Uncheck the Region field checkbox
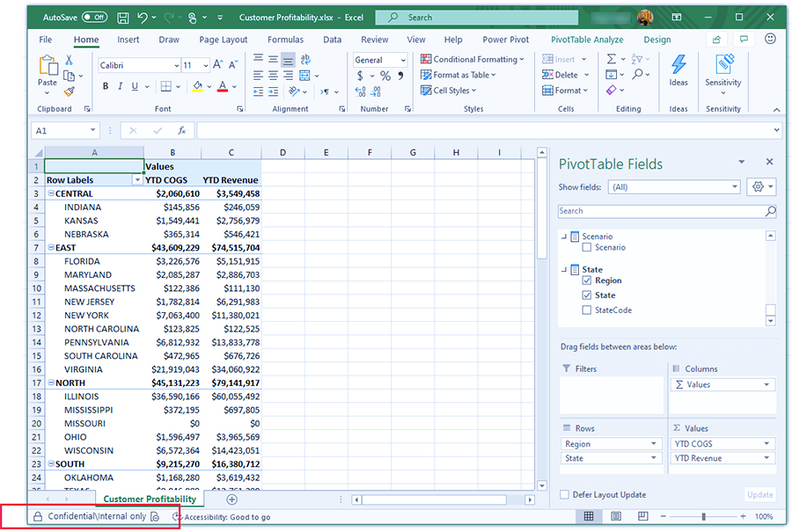The width and height of the screenshot is (792, 532). [586, 281]
